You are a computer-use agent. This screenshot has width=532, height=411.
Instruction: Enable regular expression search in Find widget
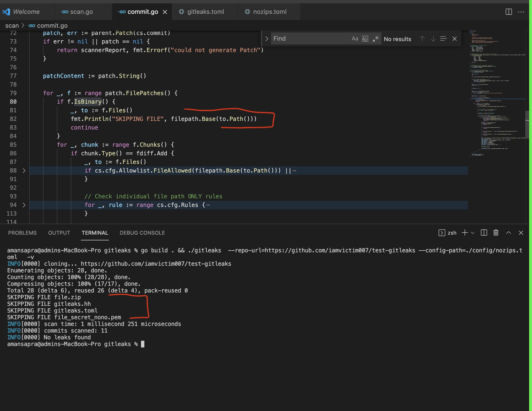[375, 38]
